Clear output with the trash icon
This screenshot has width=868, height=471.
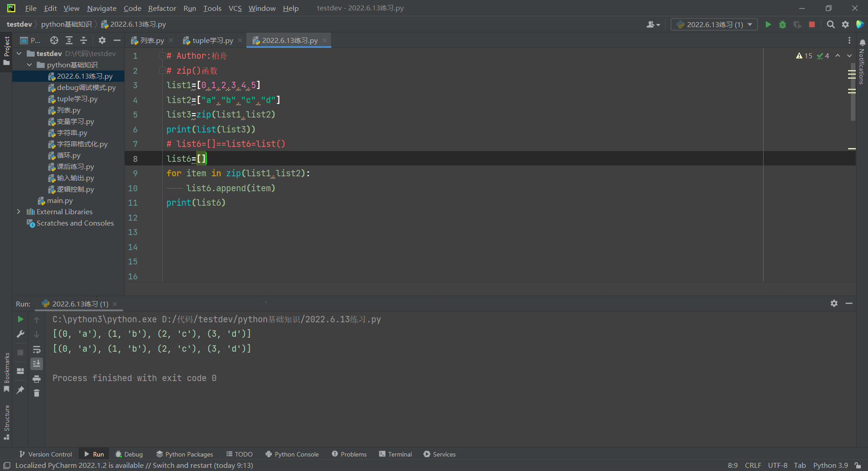(37, 393)
